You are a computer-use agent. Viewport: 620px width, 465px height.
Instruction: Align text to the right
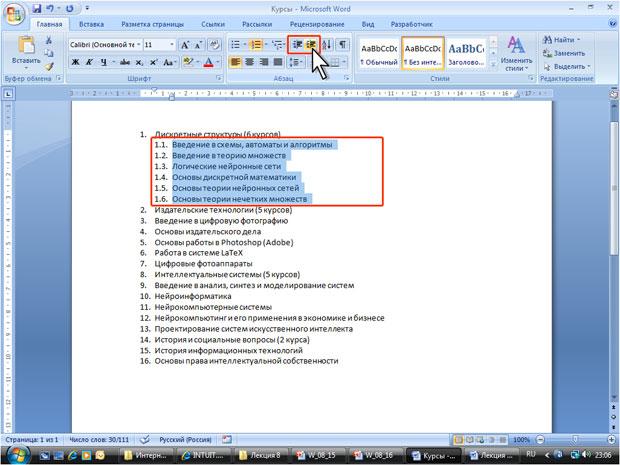264,62
